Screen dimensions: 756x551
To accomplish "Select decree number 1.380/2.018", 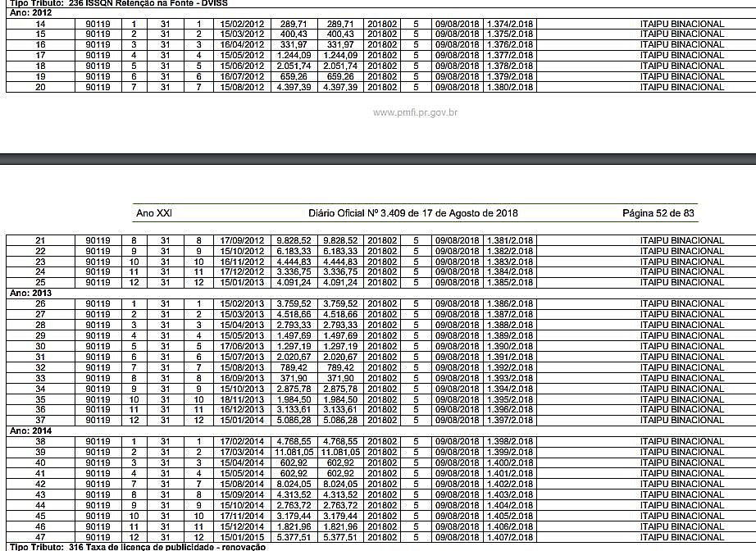I will point(510,87).
